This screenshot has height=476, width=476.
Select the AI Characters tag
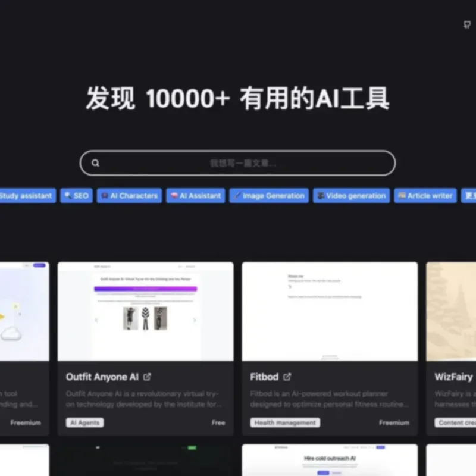coord(129,196)
